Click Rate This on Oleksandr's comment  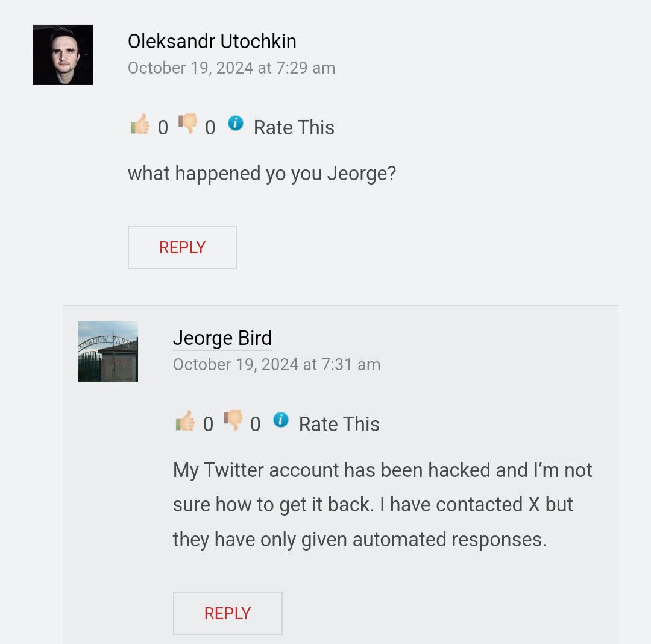pyautogui.click(x=294, y=127)
